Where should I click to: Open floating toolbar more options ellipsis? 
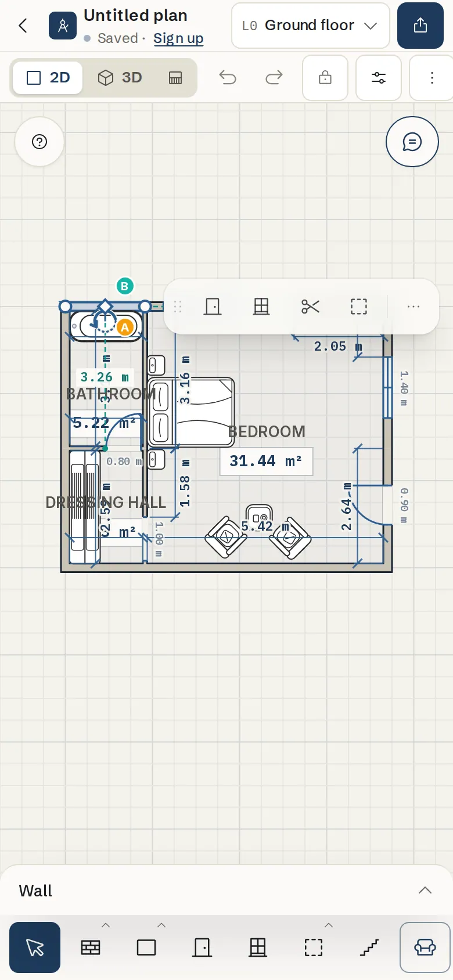(414, 307)
